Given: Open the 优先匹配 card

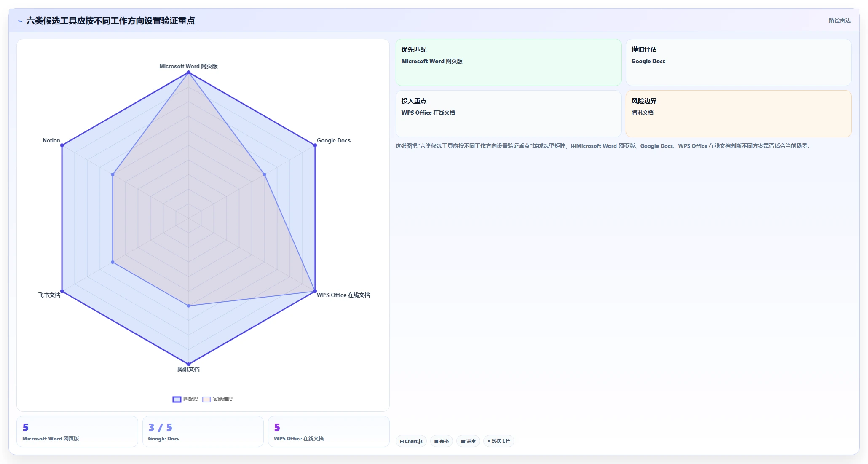Looking at the screenshot, I should tap(508, 62).
